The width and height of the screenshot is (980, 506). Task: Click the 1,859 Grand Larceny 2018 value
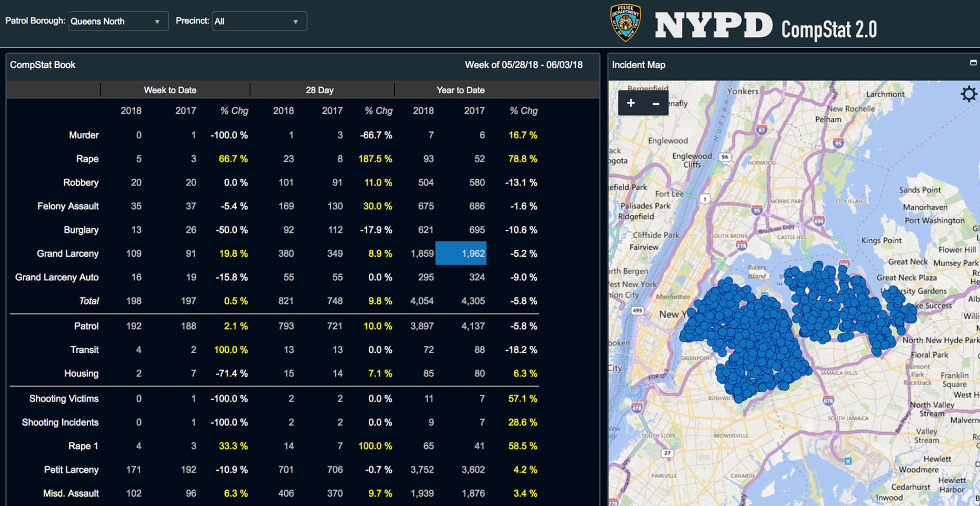pos(422,253)
